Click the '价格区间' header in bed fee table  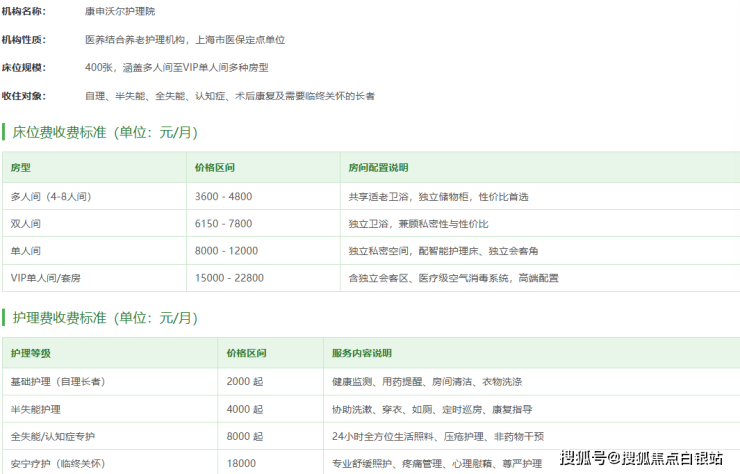point(263,167)
